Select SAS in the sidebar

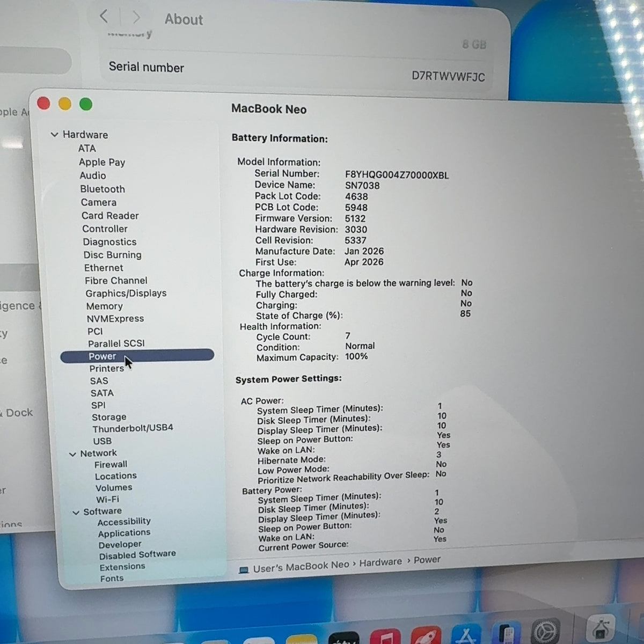click(99, 381)
